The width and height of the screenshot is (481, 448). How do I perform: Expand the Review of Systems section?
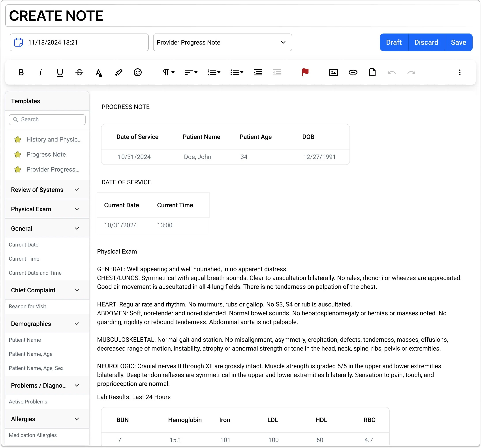click(x=77, y=190)
